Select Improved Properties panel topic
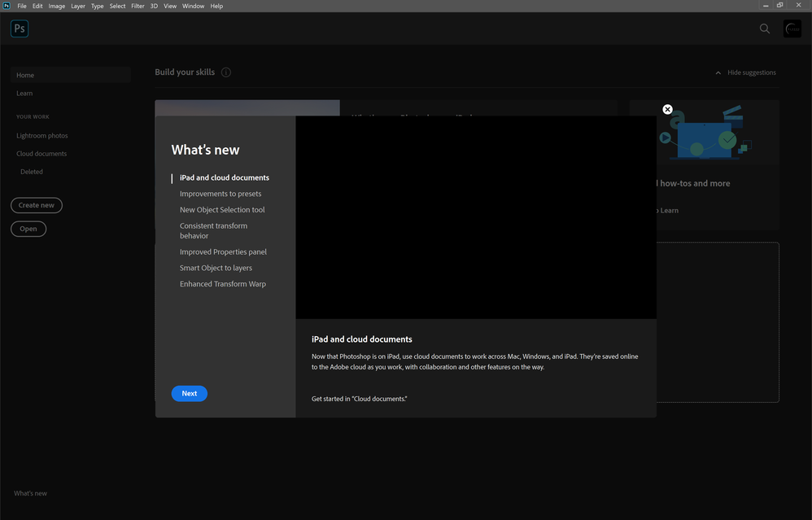The height and width of the screenshot is (520, 812). tap(223, 251)
